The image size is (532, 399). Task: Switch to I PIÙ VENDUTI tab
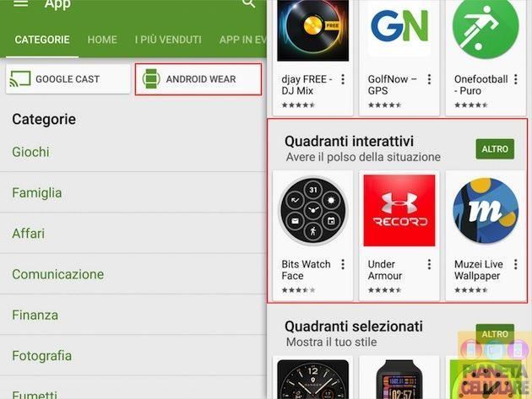(168, 40)
